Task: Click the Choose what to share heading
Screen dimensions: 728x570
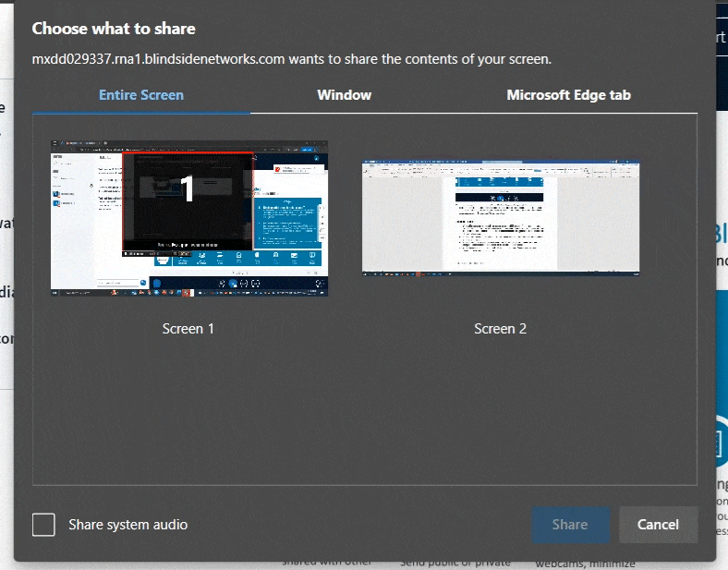Action: tap(114, 29)
